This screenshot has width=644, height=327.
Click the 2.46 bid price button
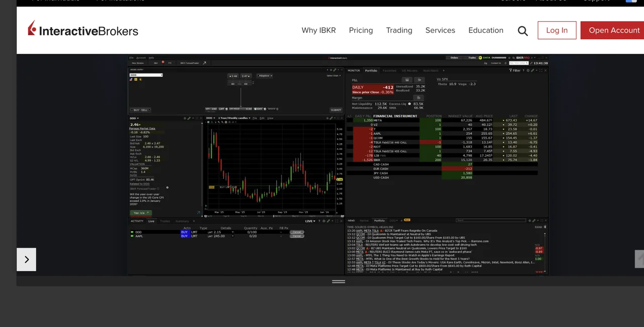(233, 76)
